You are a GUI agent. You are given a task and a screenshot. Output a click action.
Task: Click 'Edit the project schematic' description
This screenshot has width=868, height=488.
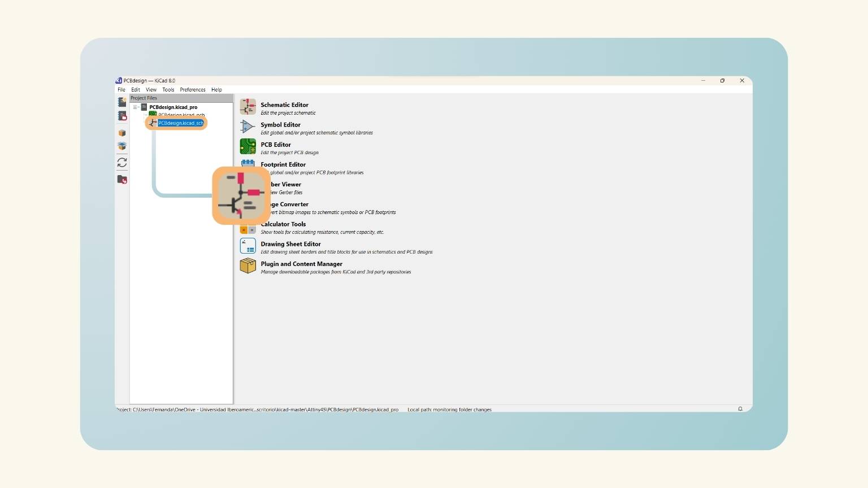pos(288,113)
